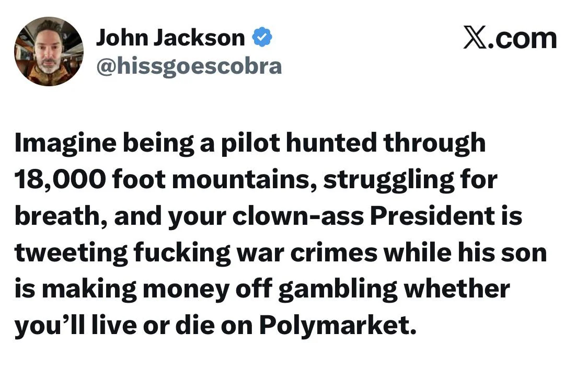
Task: Click the word "gambling" in the tweet
Action: (x=338, y=289)
